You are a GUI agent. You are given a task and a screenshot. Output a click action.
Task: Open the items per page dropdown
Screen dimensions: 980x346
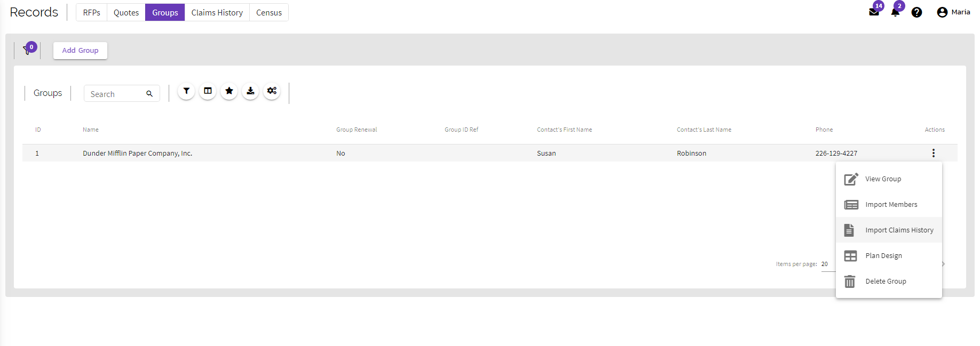coord(827,264)
